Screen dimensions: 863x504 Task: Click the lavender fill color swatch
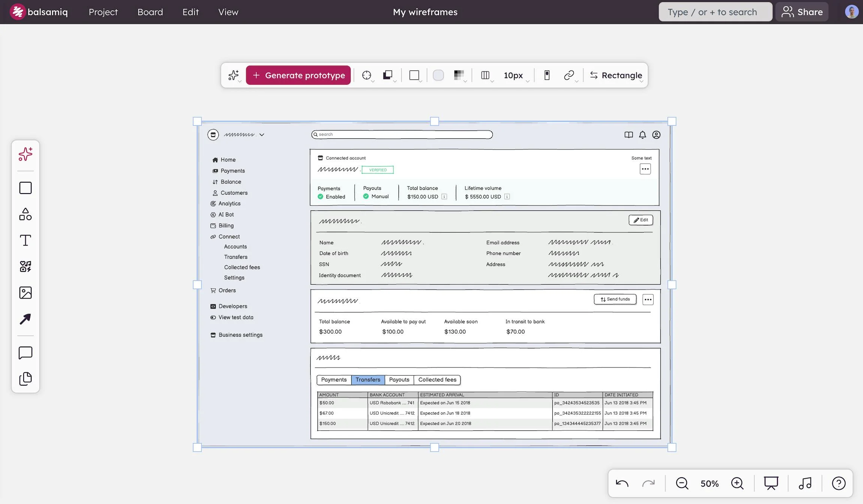point(438,75)
